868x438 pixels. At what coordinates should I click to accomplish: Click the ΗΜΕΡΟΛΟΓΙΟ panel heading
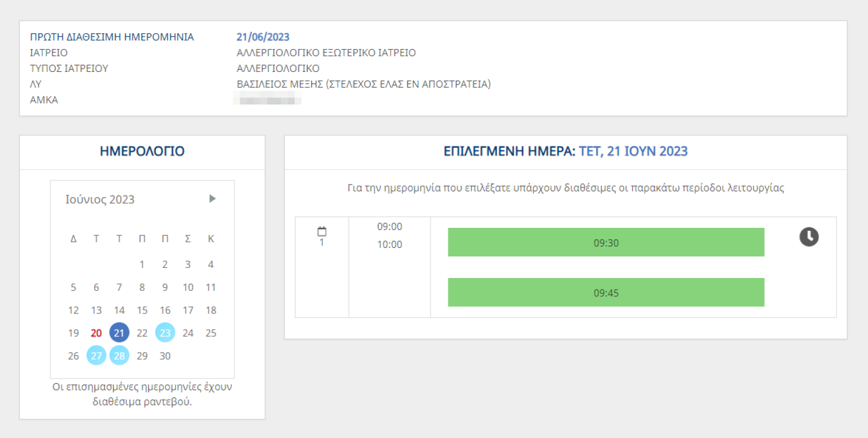142,151
